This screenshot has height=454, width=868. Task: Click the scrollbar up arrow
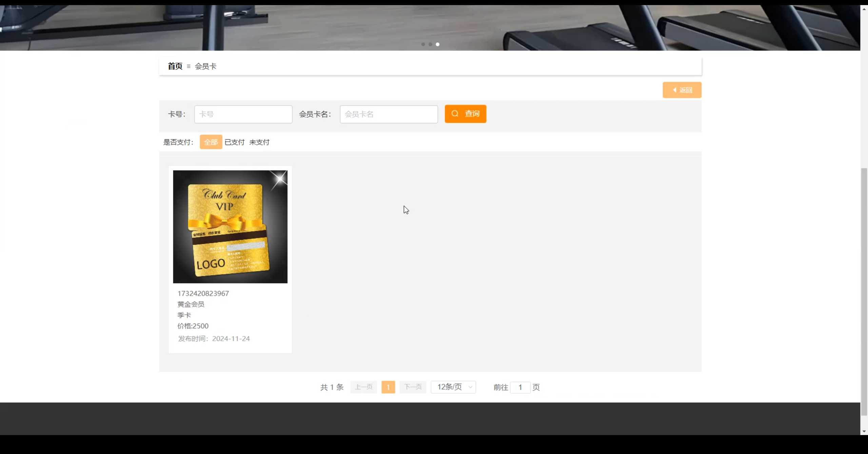pos(864,8)
